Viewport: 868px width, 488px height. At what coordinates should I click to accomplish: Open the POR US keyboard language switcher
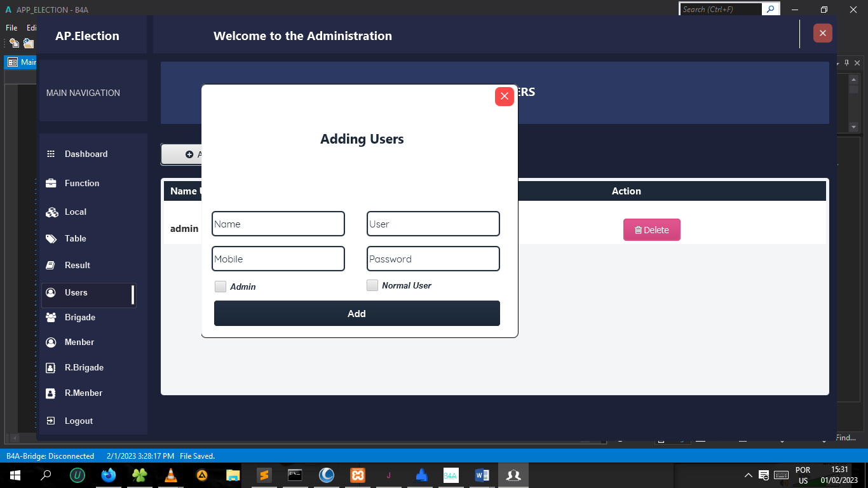pyautogui.click(x=803, y=475)
